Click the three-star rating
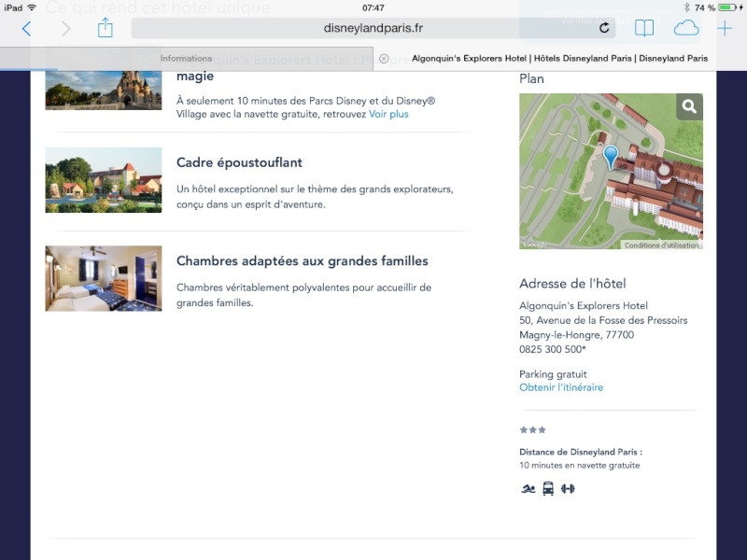 (x=532, y=430)
